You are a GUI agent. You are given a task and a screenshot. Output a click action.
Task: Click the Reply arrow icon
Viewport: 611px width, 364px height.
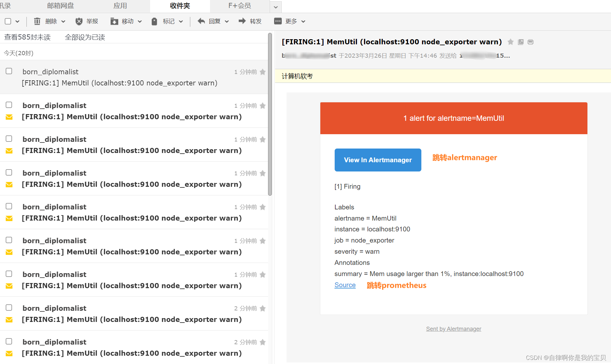pos(201,21)
